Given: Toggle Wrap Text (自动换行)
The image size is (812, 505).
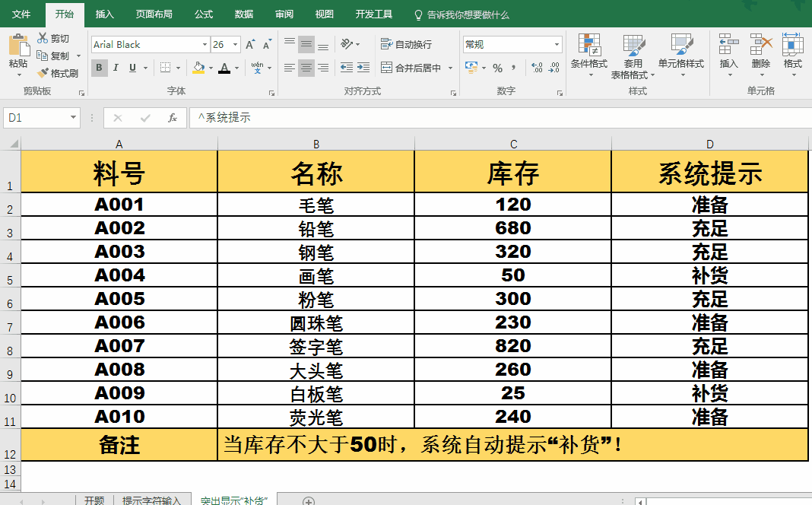Looking at the screenshot, I should pyautogui.click(x=407, y=45).
